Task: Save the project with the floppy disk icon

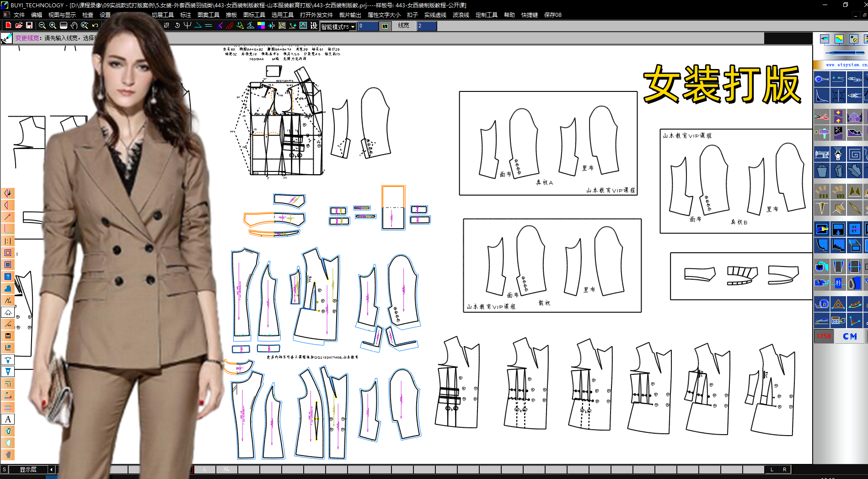Action: pos(29,26)
